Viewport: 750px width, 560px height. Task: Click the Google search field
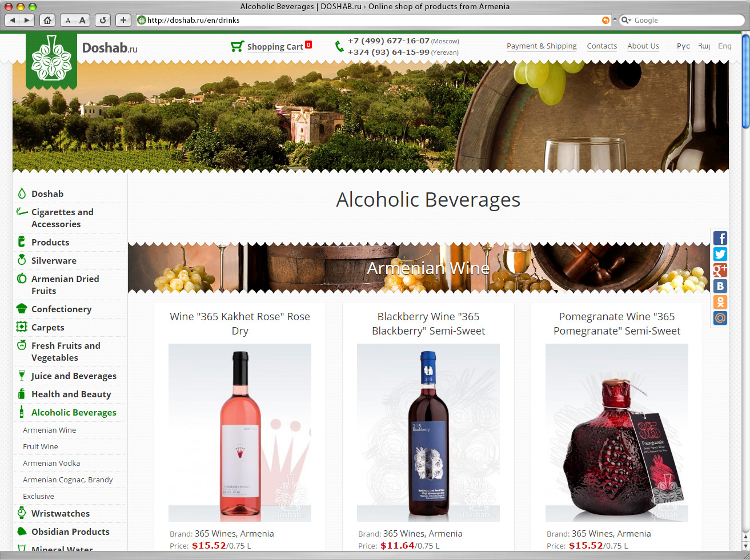681,20
